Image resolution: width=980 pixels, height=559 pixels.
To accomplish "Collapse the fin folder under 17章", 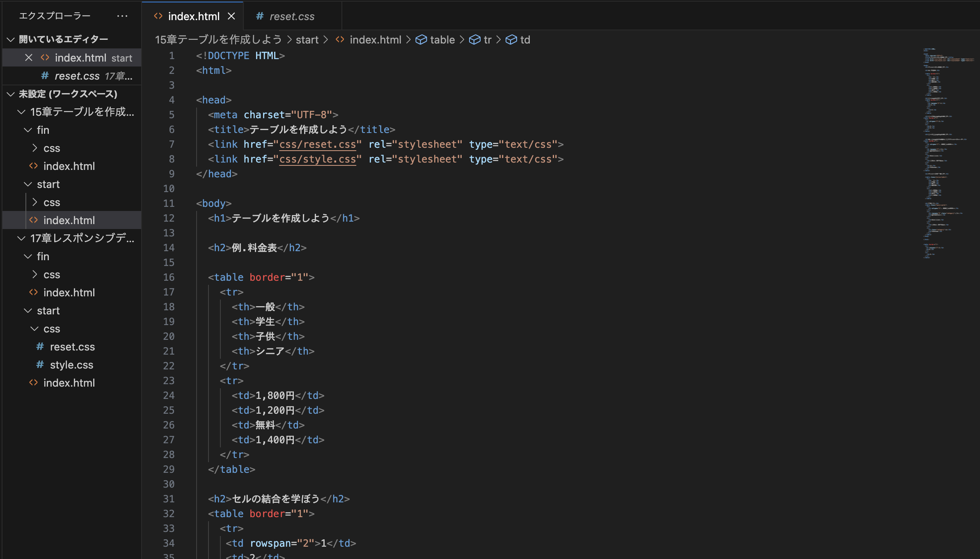I will [x=27, y=256].
